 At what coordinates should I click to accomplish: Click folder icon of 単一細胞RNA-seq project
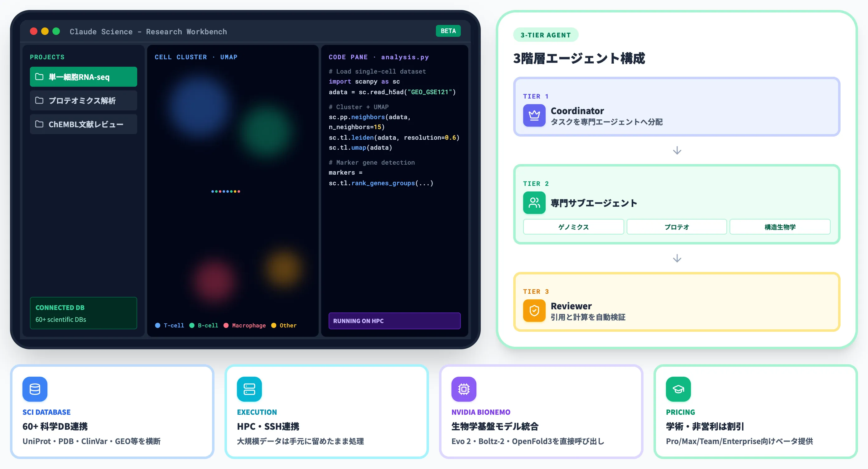click(x=39, y=77)
